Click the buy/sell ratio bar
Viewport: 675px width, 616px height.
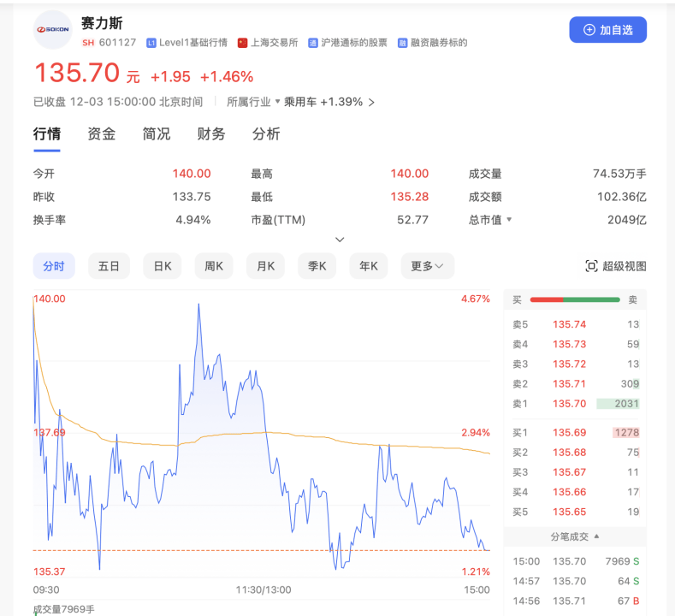(x=575, y=299)
